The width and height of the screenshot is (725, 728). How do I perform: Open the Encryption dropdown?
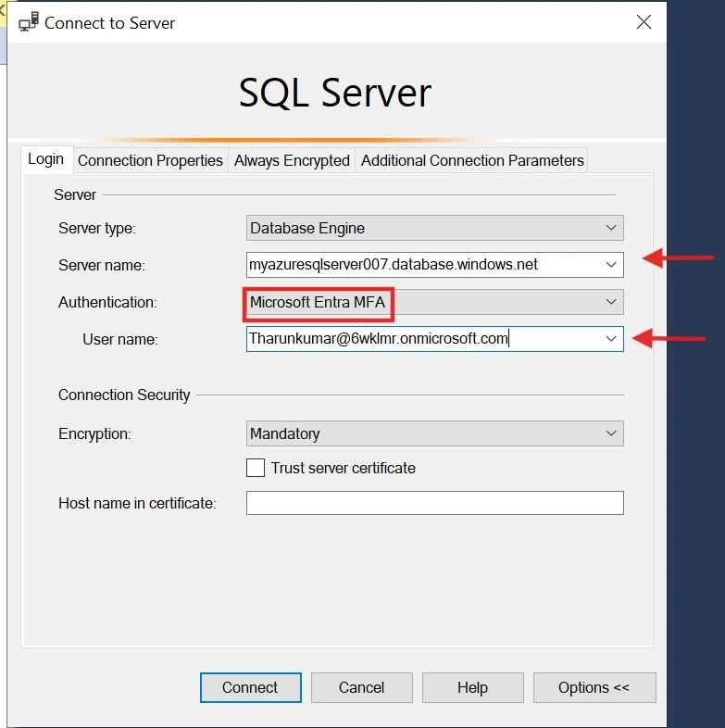click(x=434, y=433)
